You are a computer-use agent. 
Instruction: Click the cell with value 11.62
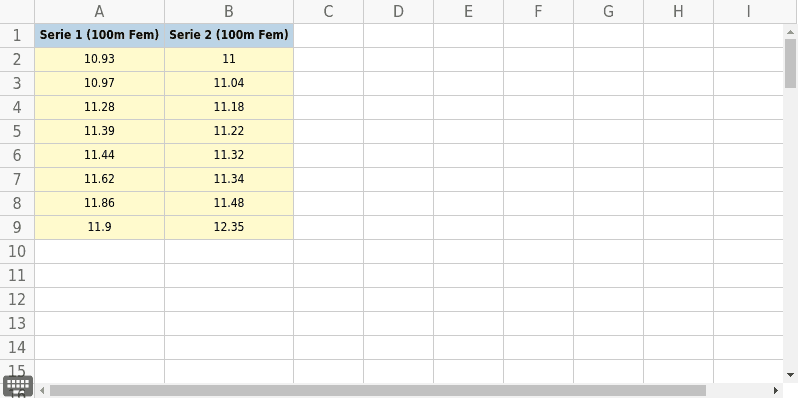click(x=99, y=179)
